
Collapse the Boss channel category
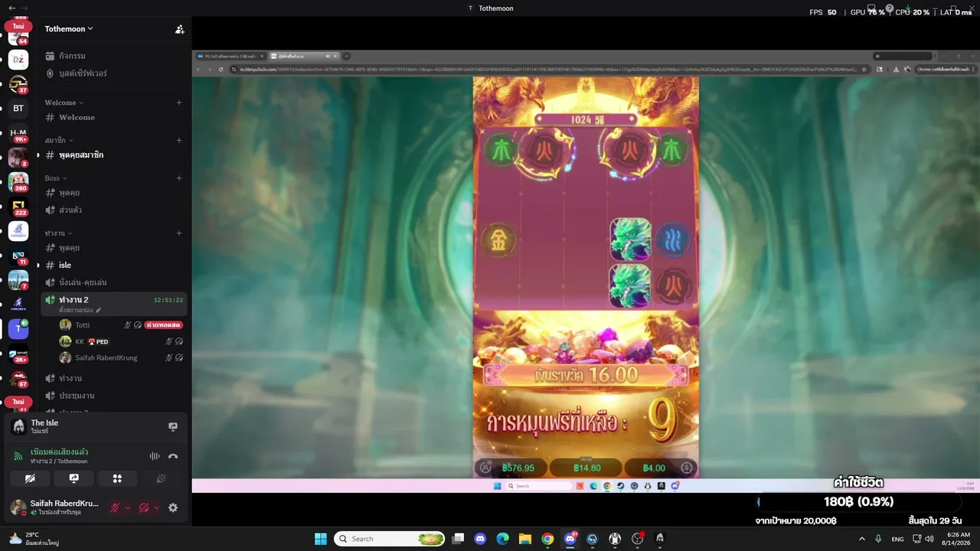(x=56, y=178)
